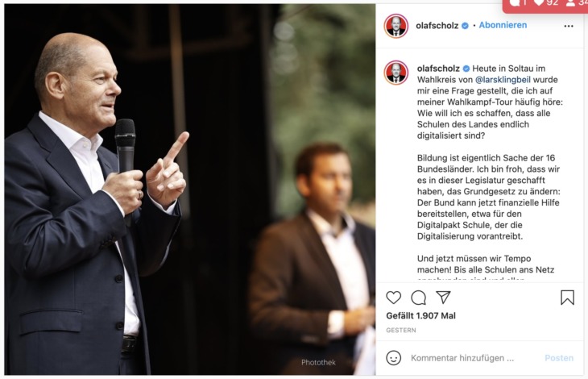588x379 pixels.
Task: Share post via the paper plane icon
Action: click(x=443, y=298)
